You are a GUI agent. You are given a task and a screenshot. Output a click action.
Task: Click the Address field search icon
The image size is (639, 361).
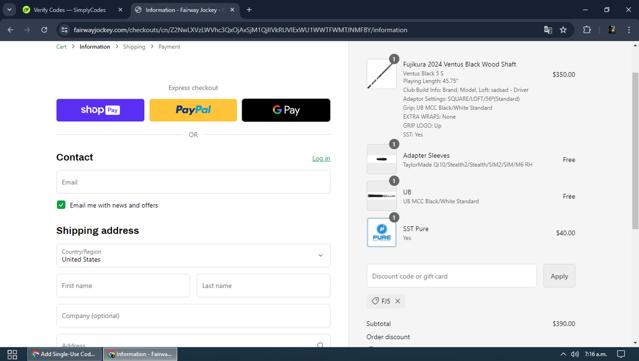pyautogui.click(x=320, y=345)
